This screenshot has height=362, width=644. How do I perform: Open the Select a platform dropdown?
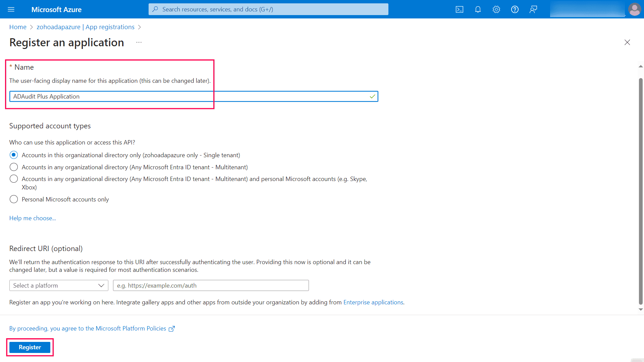pyautogui.click(x=59, y=285)
